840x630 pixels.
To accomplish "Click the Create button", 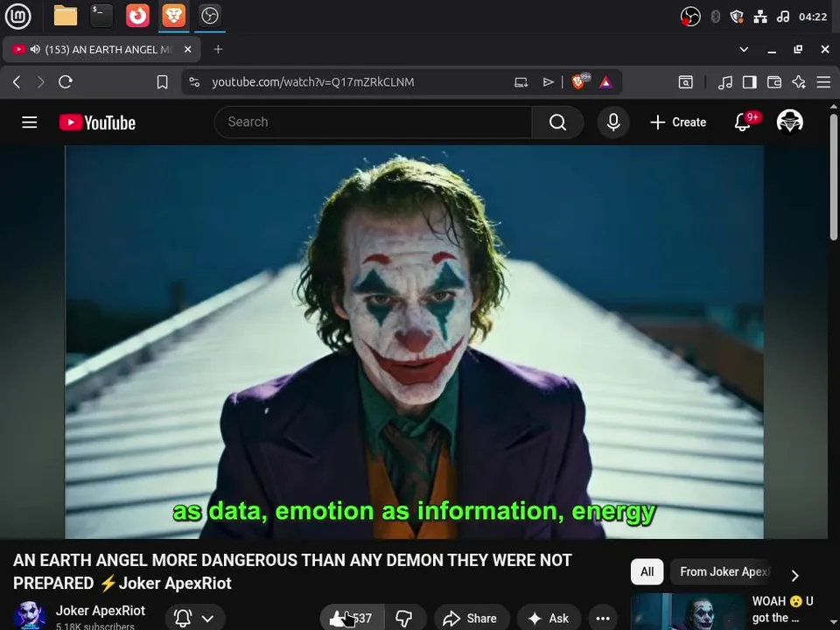I will tap(677, 122).
